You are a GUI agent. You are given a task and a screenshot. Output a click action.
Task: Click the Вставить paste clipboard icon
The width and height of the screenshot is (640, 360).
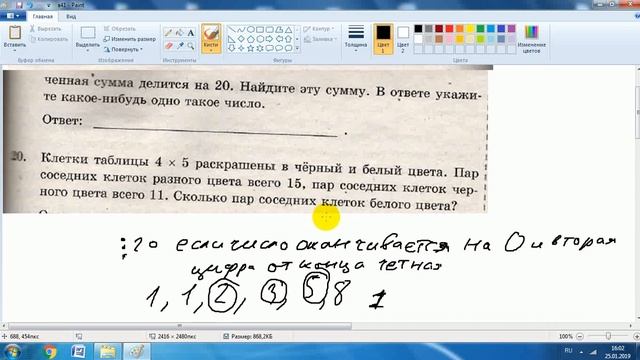tap(15, 32)
